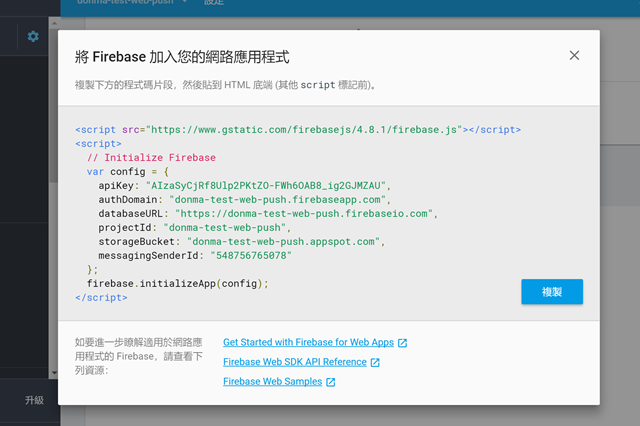
Task: Close the Firebase web app dialog
Action: [574, 55]
